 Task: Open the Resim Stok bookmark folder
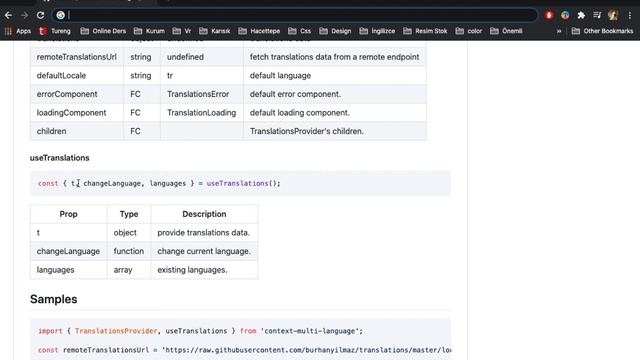click(425, 31)
